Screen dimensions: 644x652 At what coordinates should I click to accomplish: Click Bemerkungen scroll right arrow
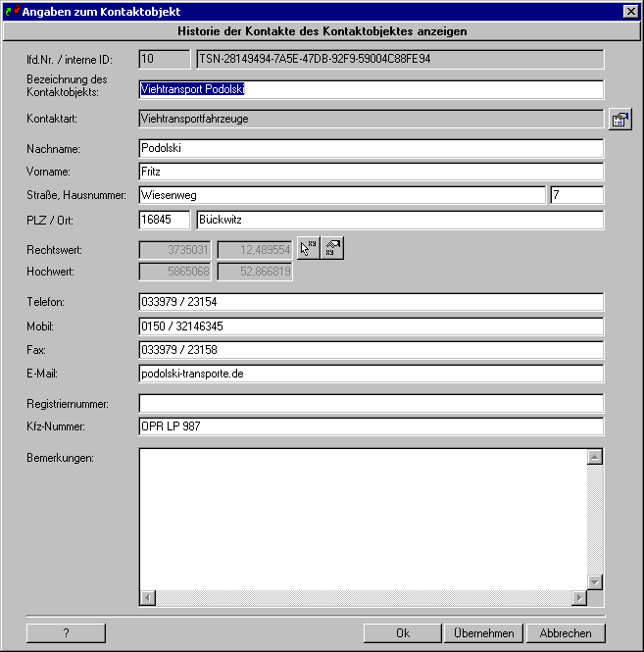click(x=578, y=598)
